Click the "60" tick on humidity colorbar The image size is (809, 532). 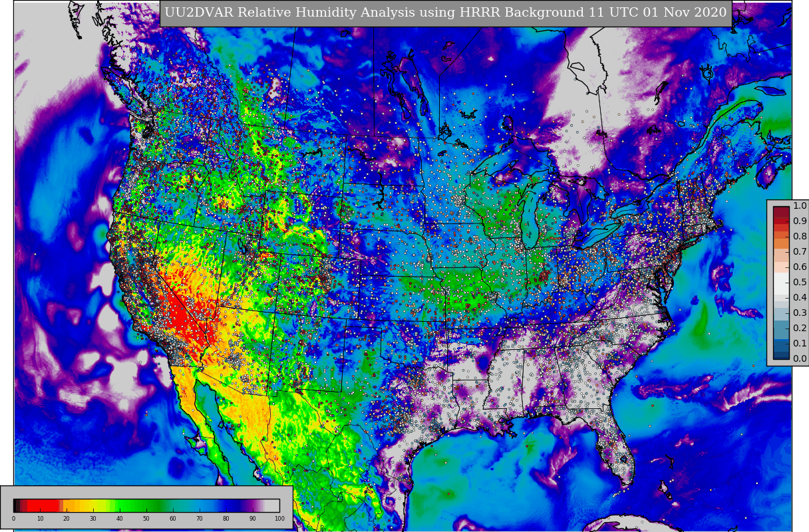pos(173,519)
